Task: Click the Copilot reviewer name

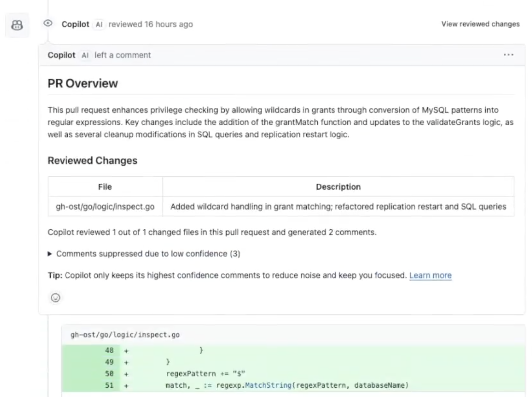Action: (75, 24)
